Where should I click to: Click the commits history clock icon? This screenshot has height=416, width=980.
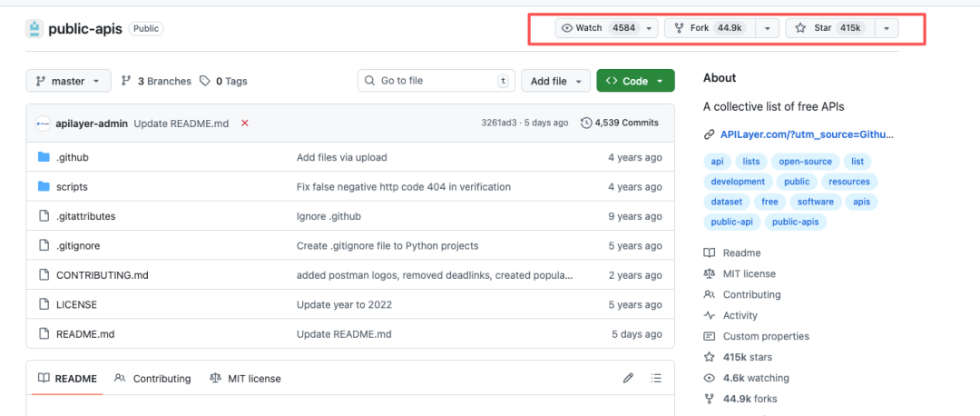[586, 124]
